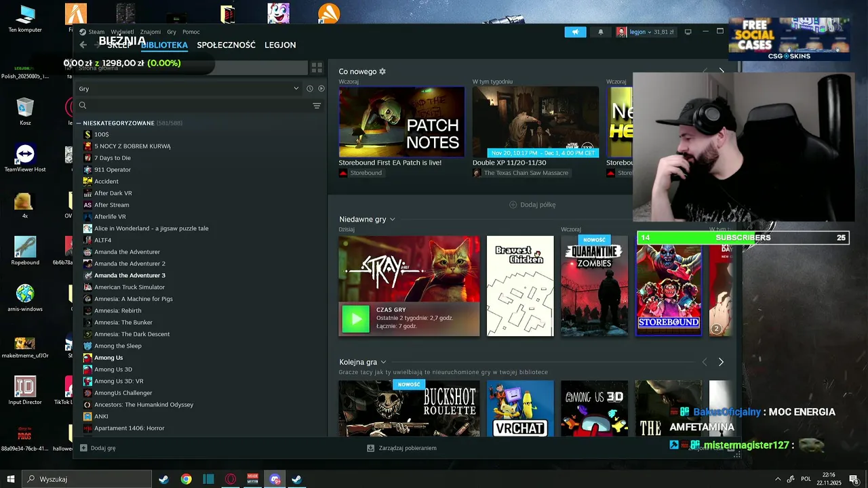The height and width of the screenshot is (488, 868).
Task: Click the Windows Start button
Action: coord(10,479)
